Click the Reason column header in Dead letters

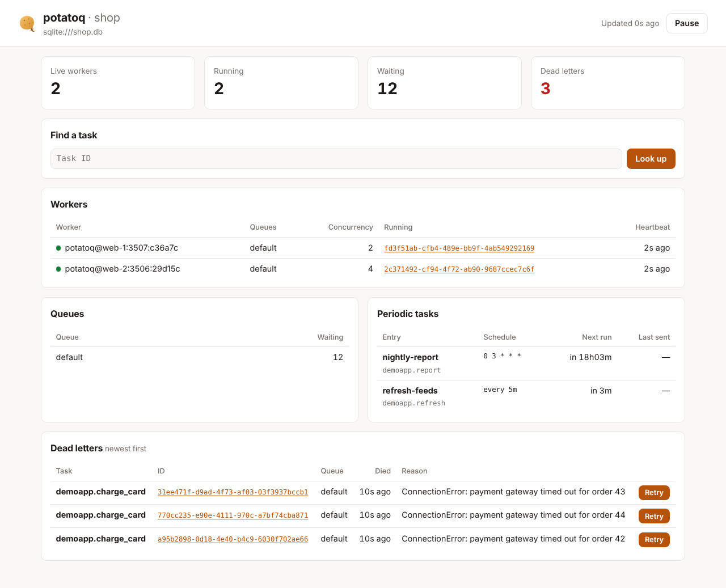pyautogui.click(x=415, y=471)
